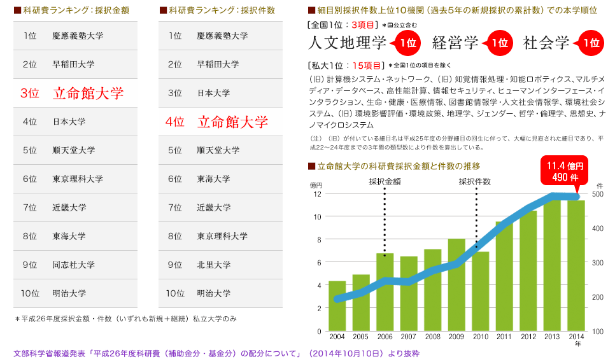Click the green bar for 2012
The height and width of the screenshot is (364, 615).
(528, 270)
